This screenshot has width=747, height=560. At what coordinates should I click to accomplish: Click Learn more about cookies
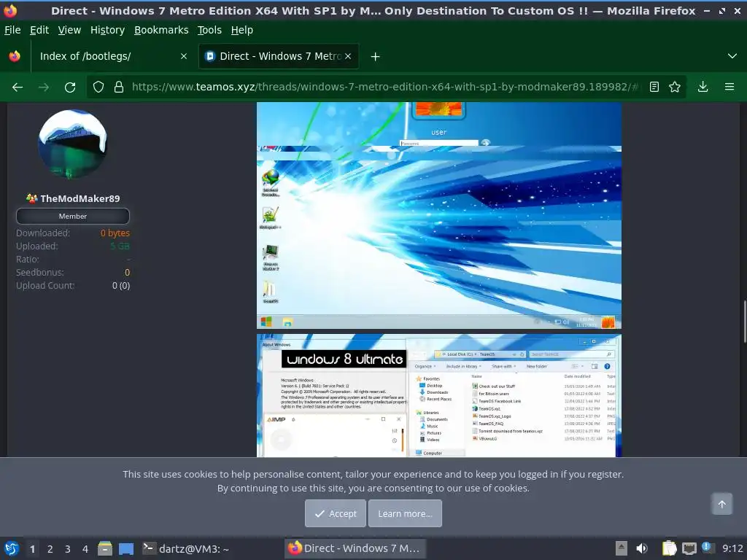[405, 513]
